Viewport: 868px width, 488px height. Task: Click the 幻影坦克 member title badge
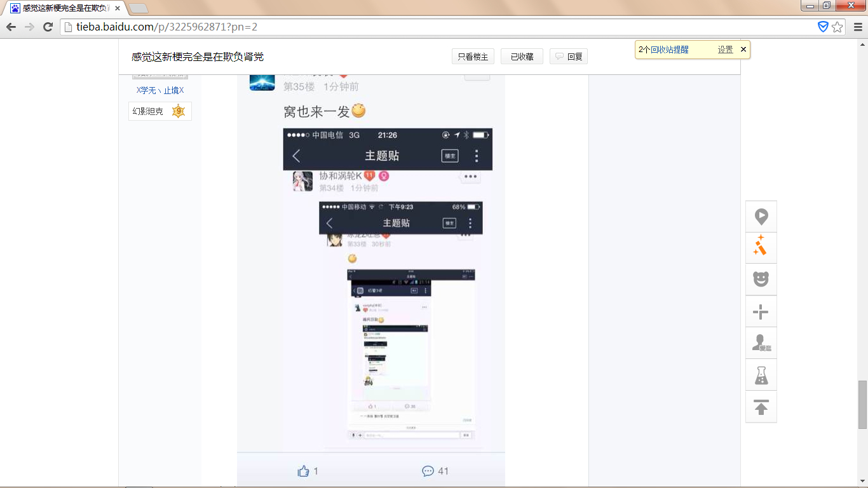160,111
